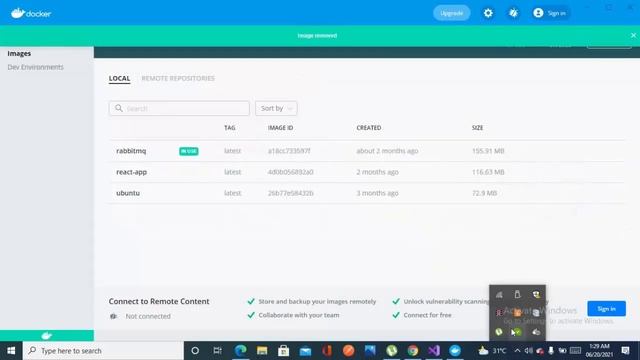
Task: Collapse hidden tray icons chevron
Action: coord(517,351)
